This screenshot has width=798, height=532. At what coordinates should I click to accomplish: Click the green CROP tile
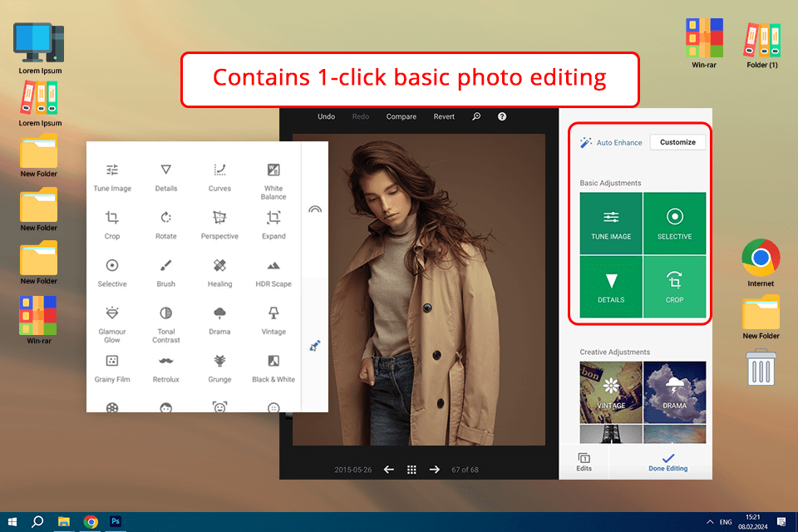coord(674,287)
